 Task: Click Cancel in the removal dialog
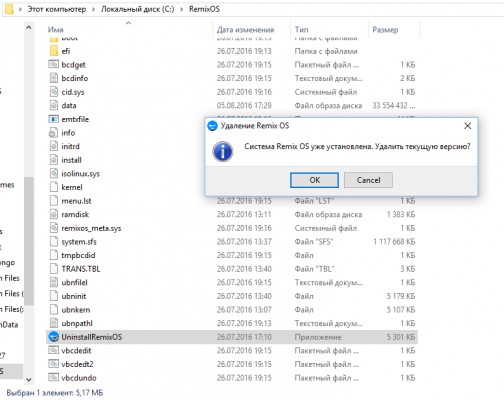(x=368, y=180)
